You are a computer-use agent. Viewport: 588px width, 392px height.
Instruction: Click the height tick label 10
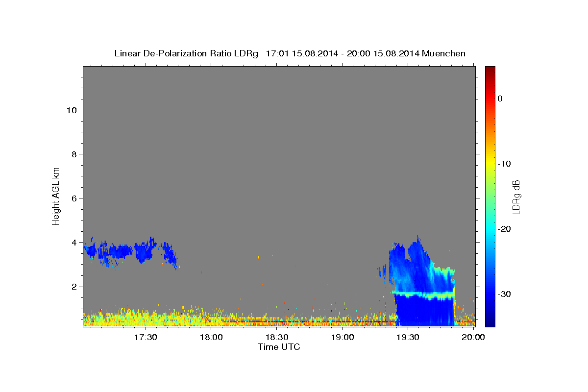(x=72, y=110)
